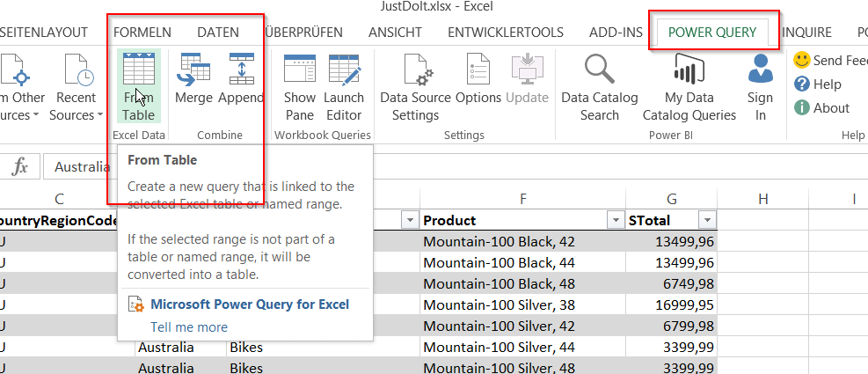868x374 pixels.
Task: Select the POWER QUERY tab
Action: [712, 33]
